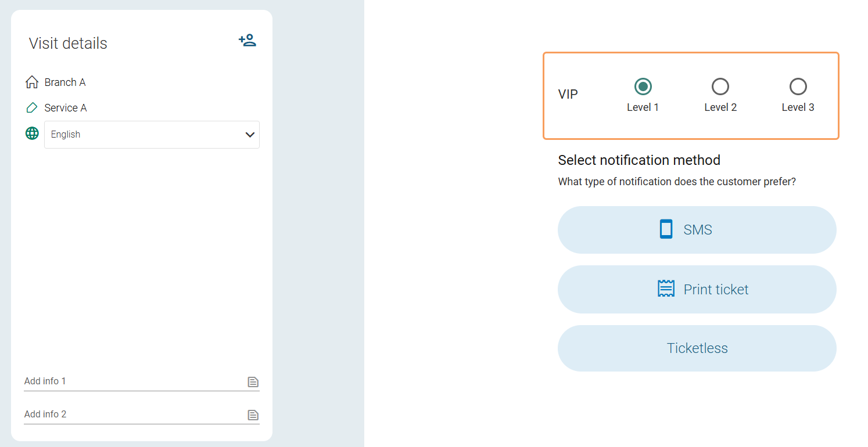This screenshot has height=447, width=868.
Task: Click the note icon beside Add info 2
Action: (x=253, y=415)
